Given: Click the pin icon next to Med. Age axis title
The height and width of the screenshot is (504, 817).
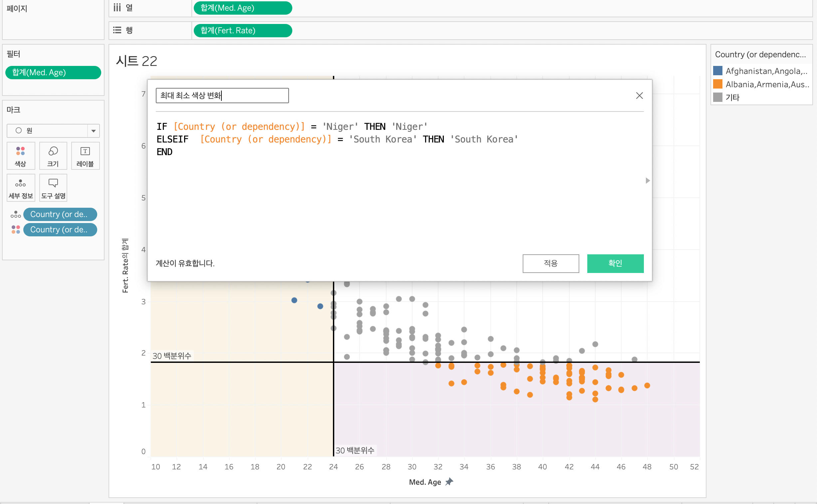Looking at the screenshot, I should point(449,482).
